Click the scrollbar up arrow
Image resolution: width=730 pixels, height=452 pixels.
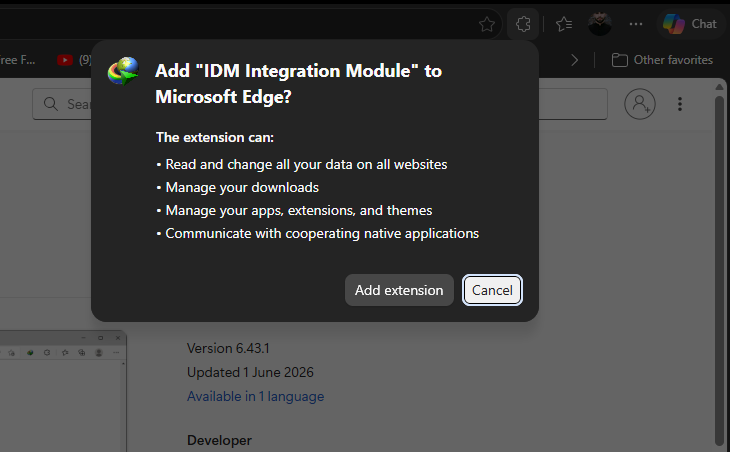[x=719, y=87]
